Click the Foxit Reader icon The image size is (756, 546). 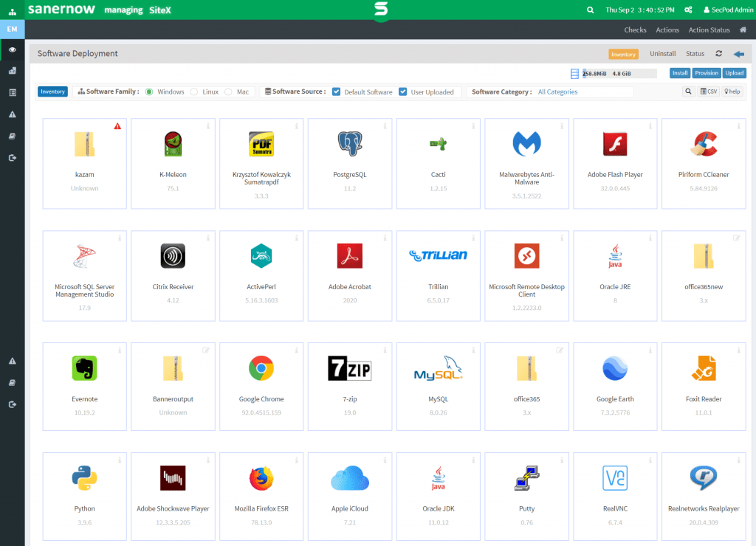point(704,368)
